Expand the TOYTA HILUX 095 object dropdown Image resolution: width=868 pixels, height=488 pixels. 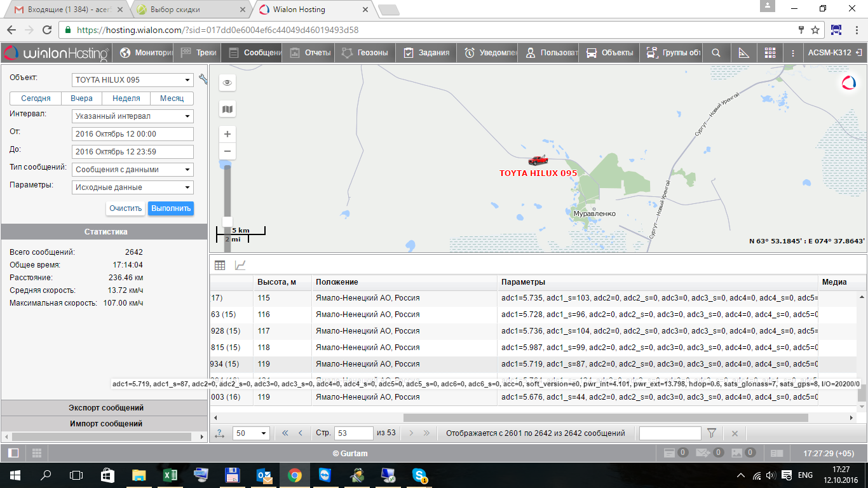coord(132,80)
